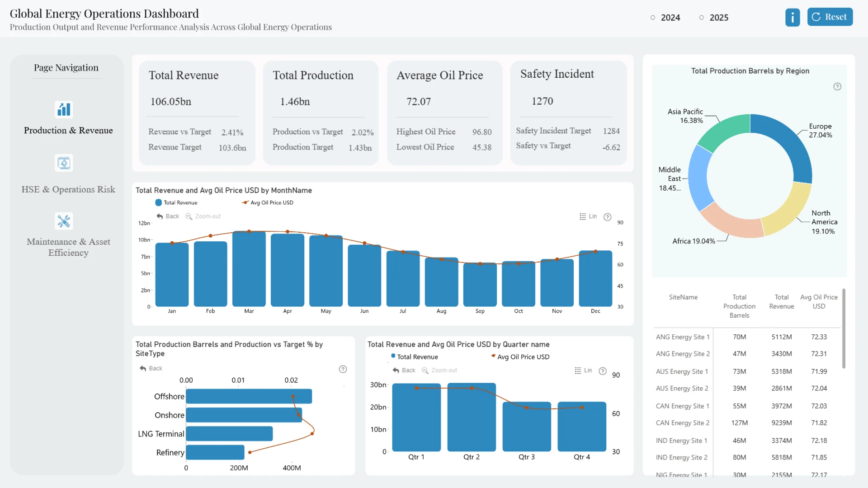Viewport: 868px width, 488px height.
Task: Select the 2024 year radio option
Action: [x=665, y=18]
